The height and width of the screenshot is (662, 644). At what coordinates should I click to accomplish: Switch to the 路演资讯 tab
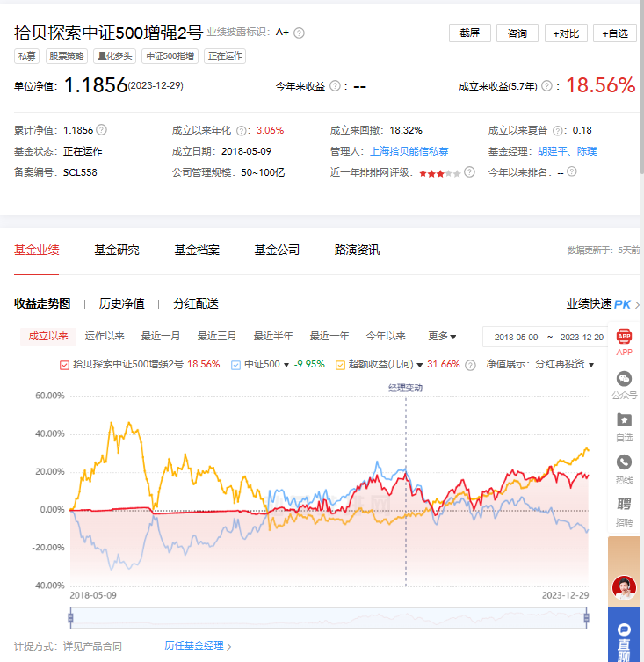click(x=357, y=251)
